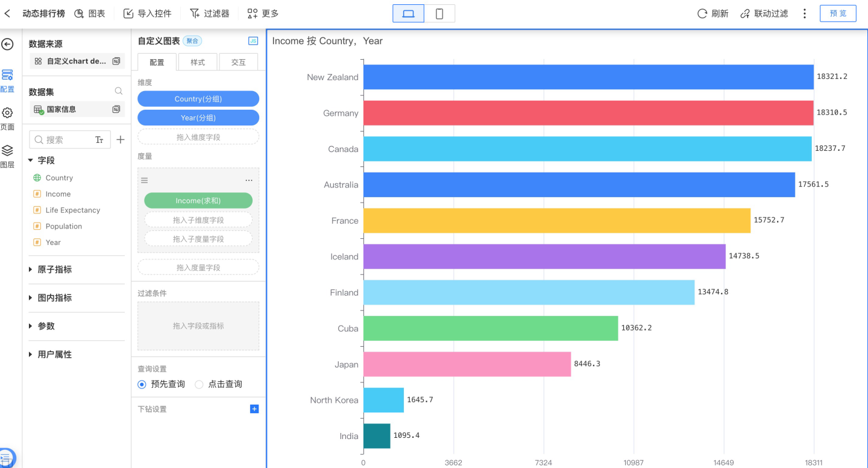Viewport: 868px width, 468px height.
Task: Switch to mobile device preview icon
Action: click(x=439, y=13)
